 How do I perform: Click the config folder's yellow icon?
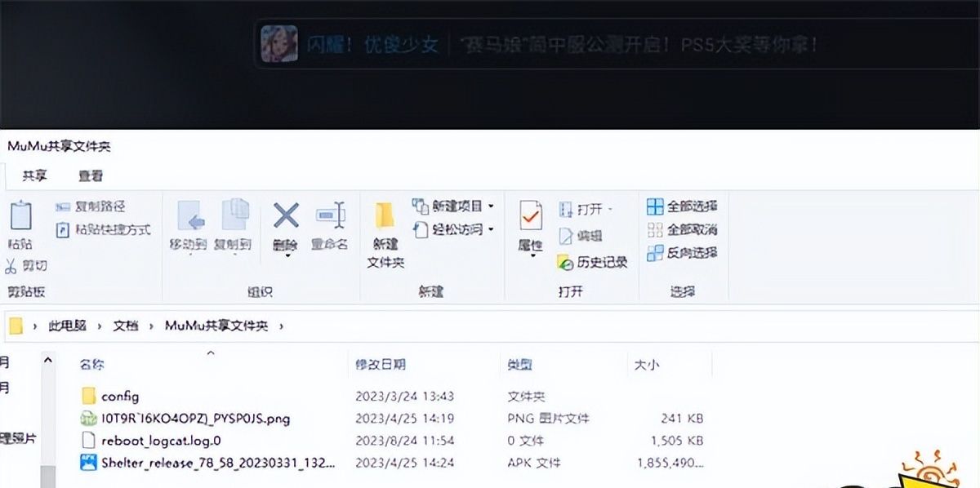(x=89, y=397)
